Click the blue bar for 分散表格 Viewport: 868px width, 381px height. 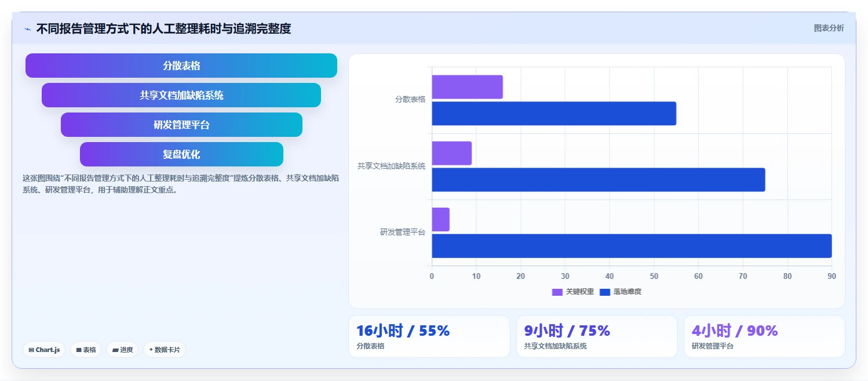click(x=554, y=114)
